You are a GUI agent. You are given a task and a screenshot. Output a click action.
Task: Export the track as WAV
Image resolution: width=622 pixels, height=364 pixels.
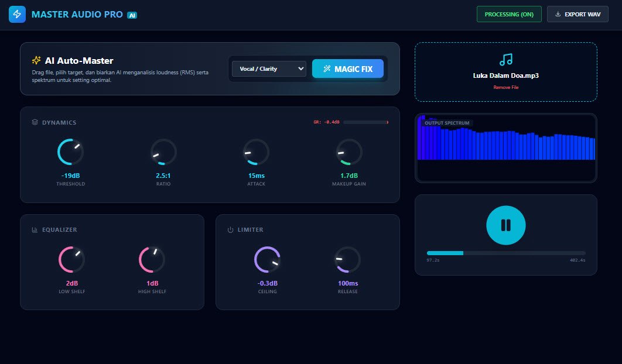click(x=577, y=14)
